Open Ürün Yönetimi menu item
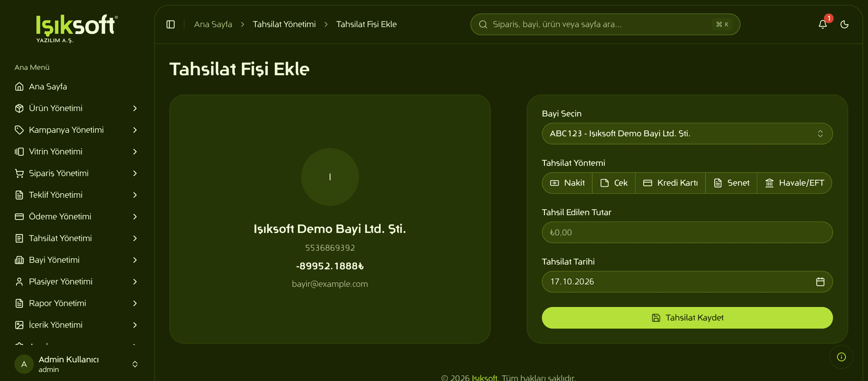 77,108
